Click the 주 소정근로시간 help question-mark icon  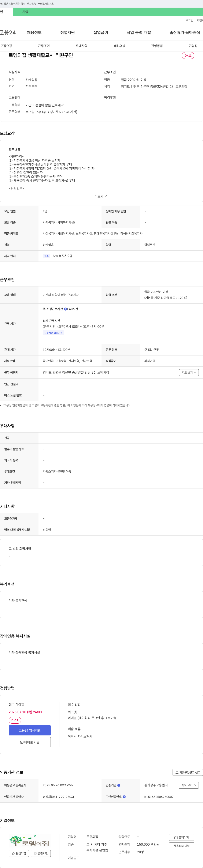pyautogui.click(x=66, y=309)
